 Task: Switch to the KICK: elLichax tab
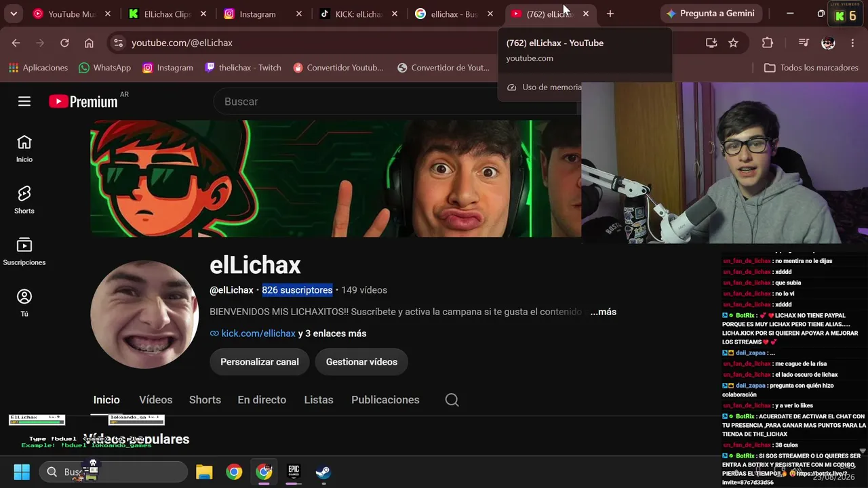(359, 14)
